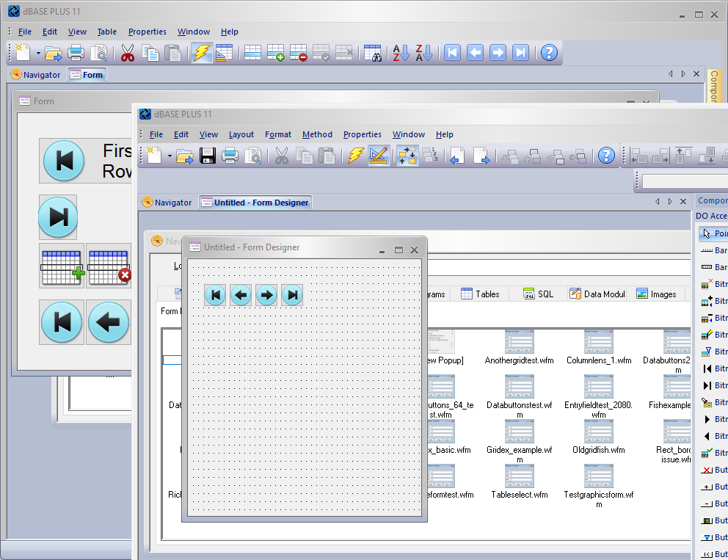Click the Print icon in the front window toolbar
728x560 pixels.
[230, 156]
